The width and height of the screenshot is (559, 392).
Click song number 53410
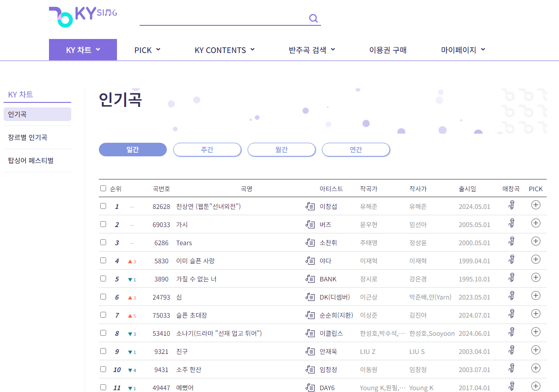click(161, 334)
